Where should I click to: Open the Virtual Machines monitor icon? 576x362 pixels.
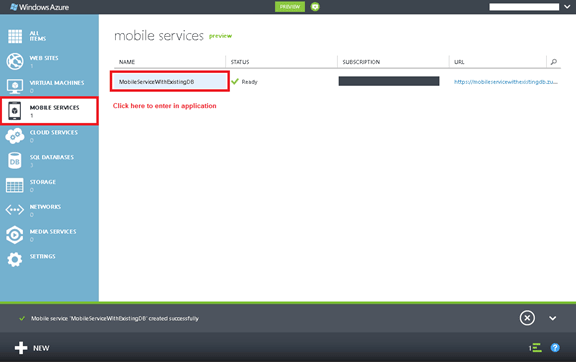tap(15, 86)
